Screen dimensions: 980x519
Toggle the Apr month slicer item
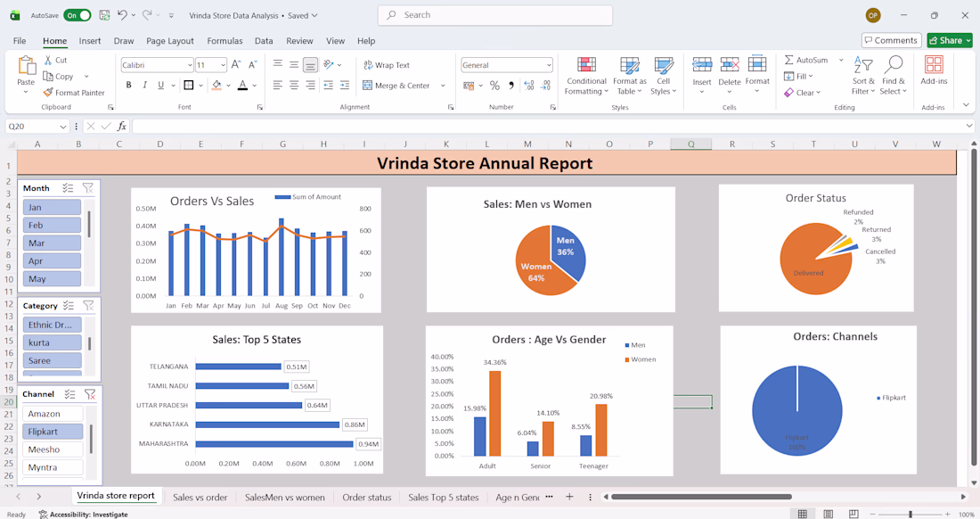click(x=52, y=260)
